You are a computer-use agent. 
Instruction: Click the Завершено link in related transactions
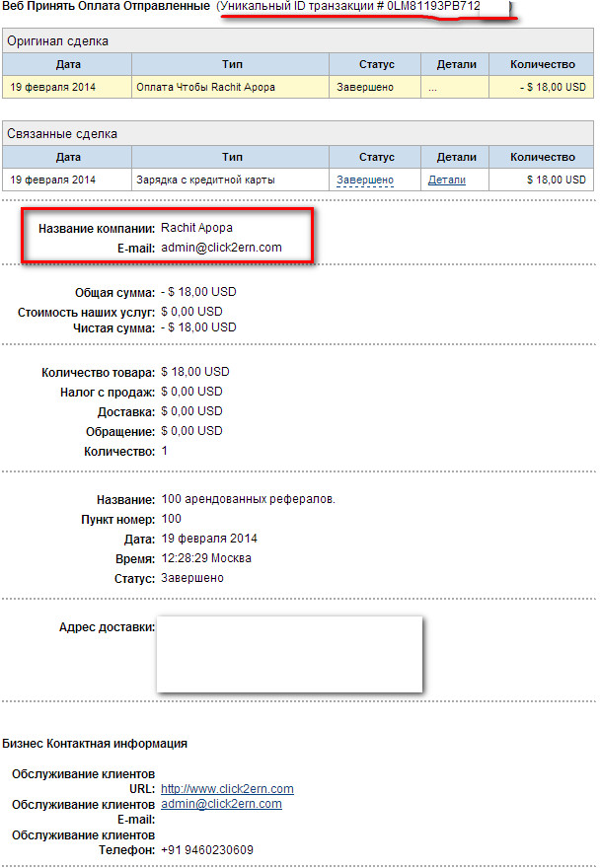364,180
